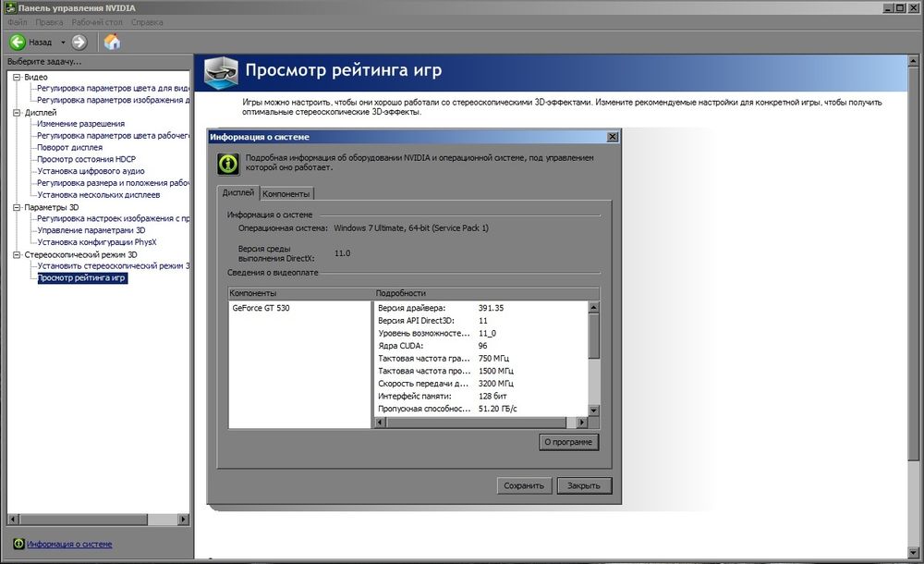Click the task tree horizontal scrollbar thumb
Image resolution: width=924 pixels, height=564 pixels.
(x=83, y=520)
